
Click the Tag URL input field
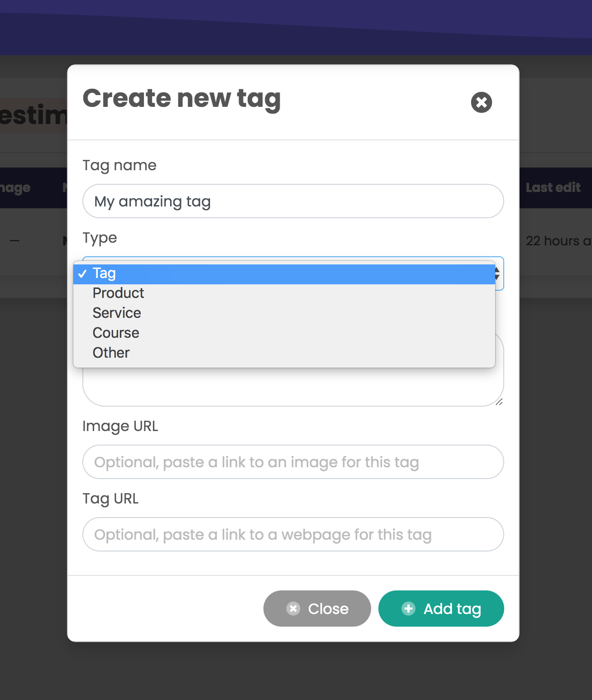293,534
